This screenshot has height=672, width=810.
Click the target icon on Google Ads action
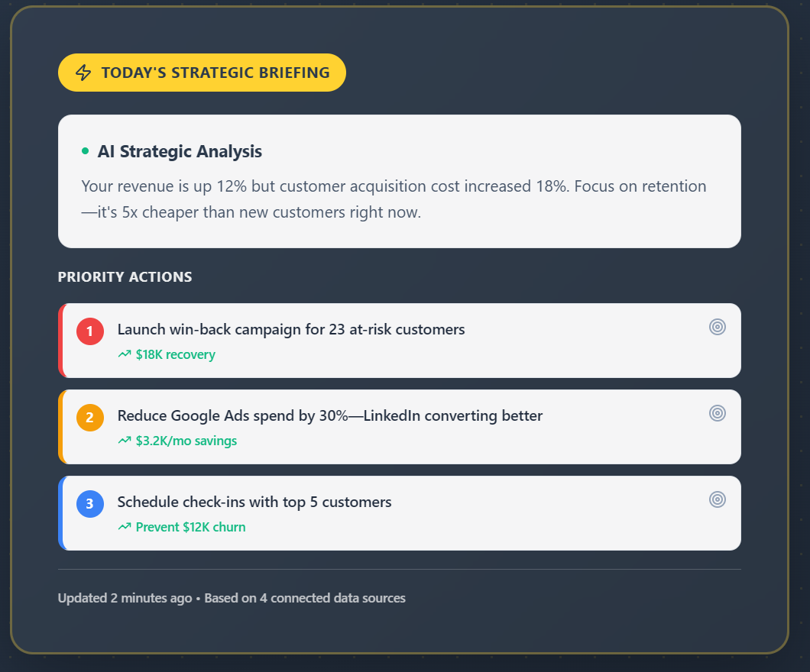tap(717, 412)
